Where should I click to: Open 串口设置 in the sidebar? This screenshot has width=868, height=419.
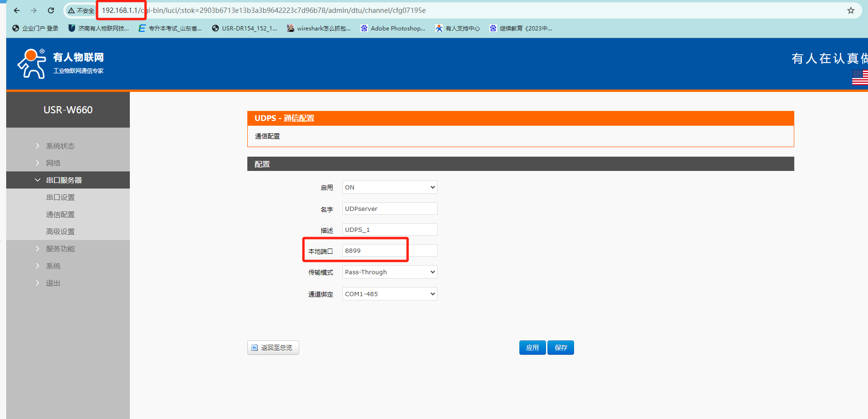[x=60, y=197]
